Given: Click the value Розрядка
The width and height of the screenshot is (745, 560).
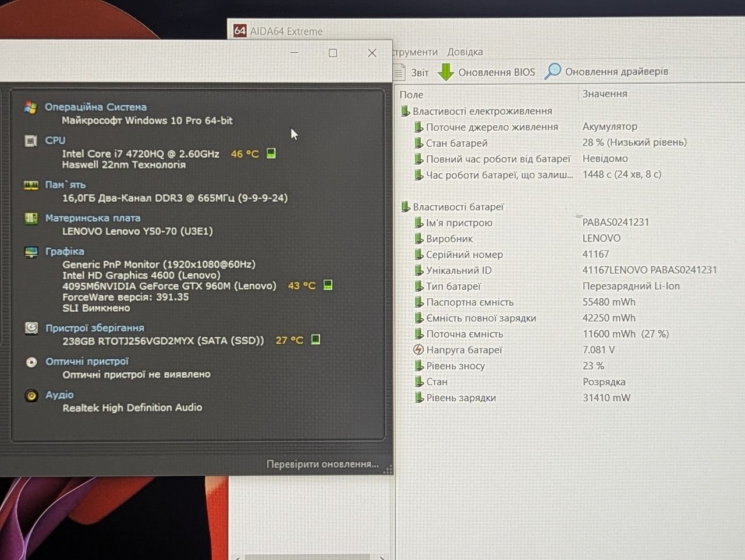Looking at the screenshot, I should pos(604,382).
